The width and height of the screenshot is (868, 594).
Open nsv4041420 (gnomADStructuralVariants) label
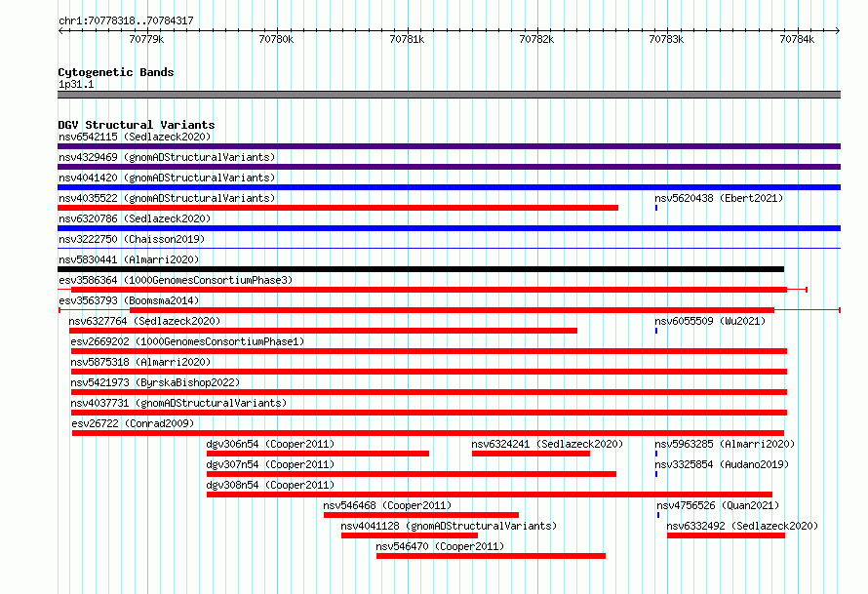[x=167, y=178]
